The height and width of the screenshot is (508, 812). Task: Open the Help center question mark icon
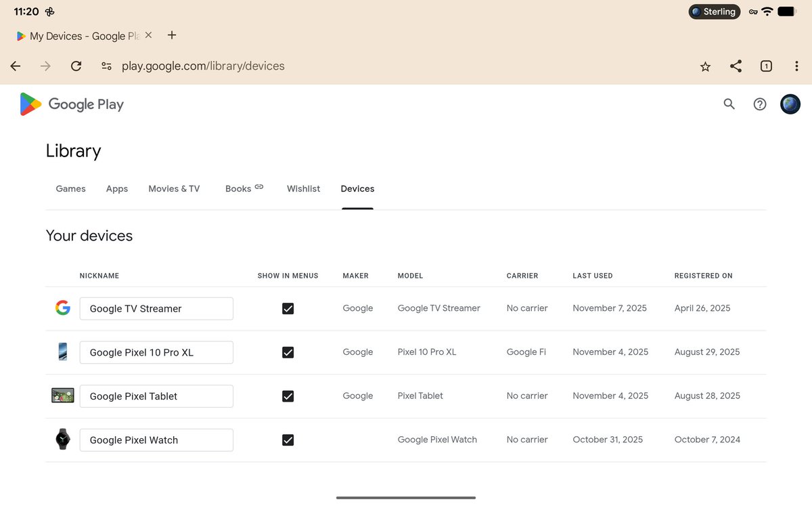(x=760, y=104)
